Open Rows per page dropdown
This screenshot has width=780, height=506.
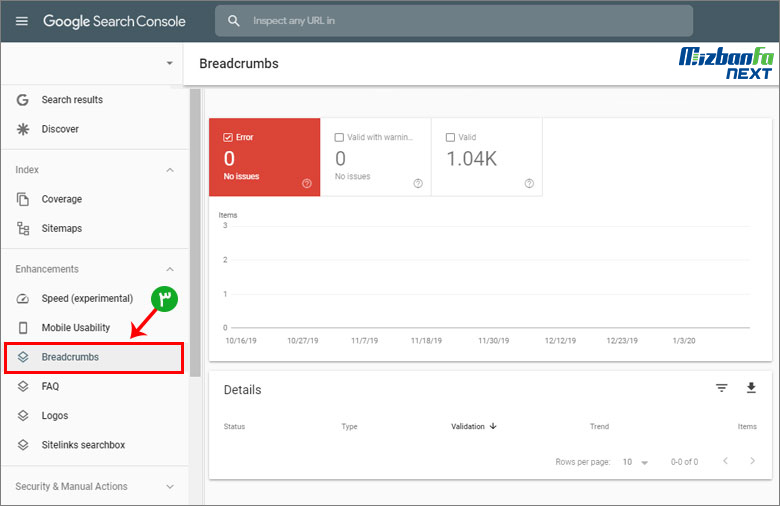(635, 462)
